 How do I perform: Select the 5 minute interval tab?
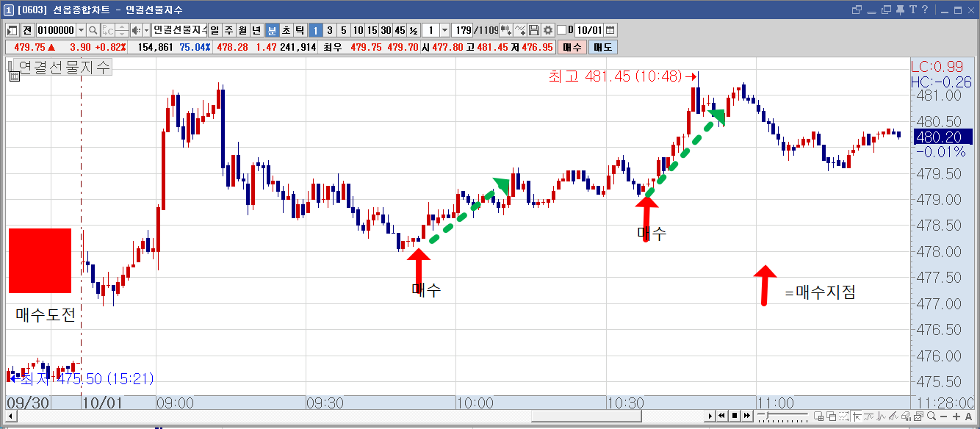coord(344,30)
